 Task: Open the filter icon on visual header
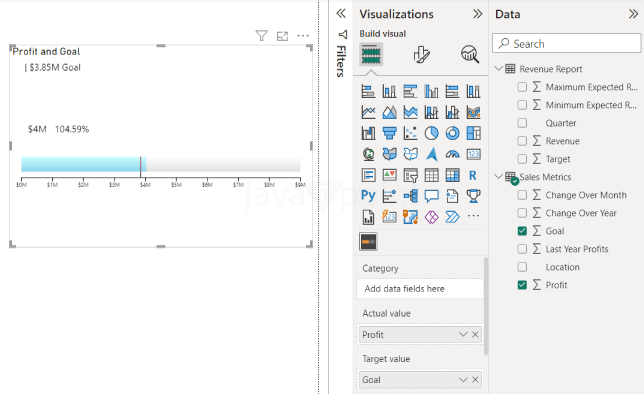[x=262, y=36]
